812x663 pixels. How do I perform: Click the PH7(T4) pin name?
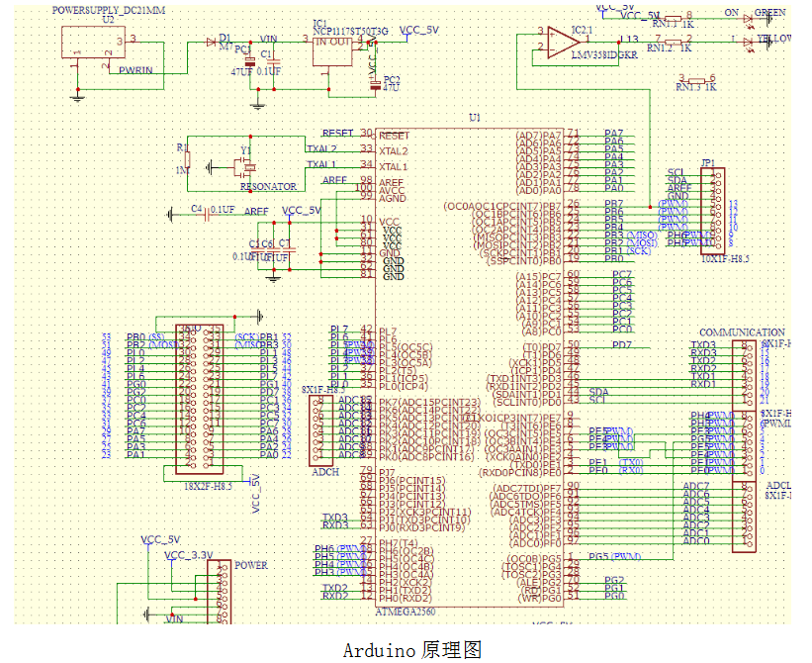tap(399, 543)
